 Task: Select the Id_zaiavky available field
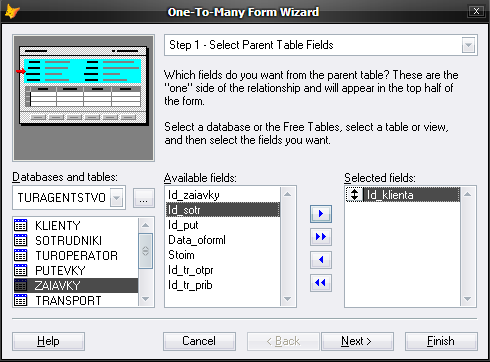click(223, 195)
